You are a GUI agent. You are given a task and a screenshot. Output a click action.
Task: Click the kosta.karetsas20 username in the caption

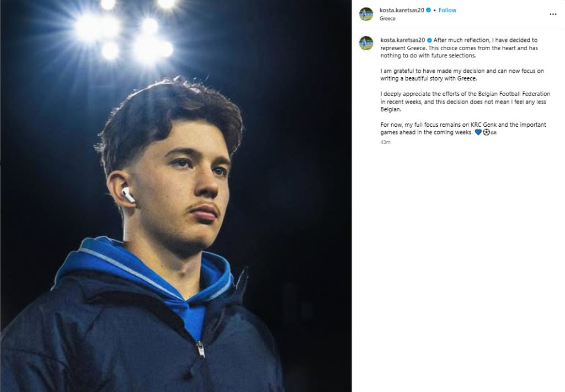click(x=402, y=40)
